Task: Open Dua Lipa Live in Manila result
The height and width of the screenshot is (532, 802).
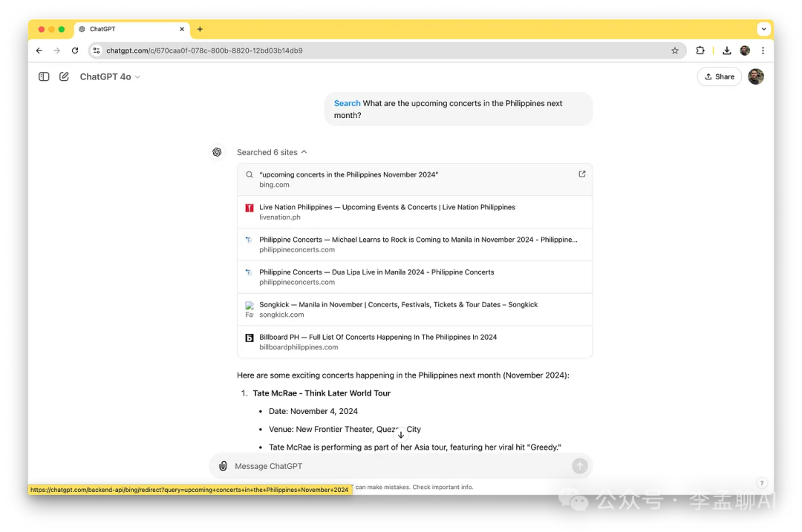Action: pyautogui.click(x=376, y=277)
